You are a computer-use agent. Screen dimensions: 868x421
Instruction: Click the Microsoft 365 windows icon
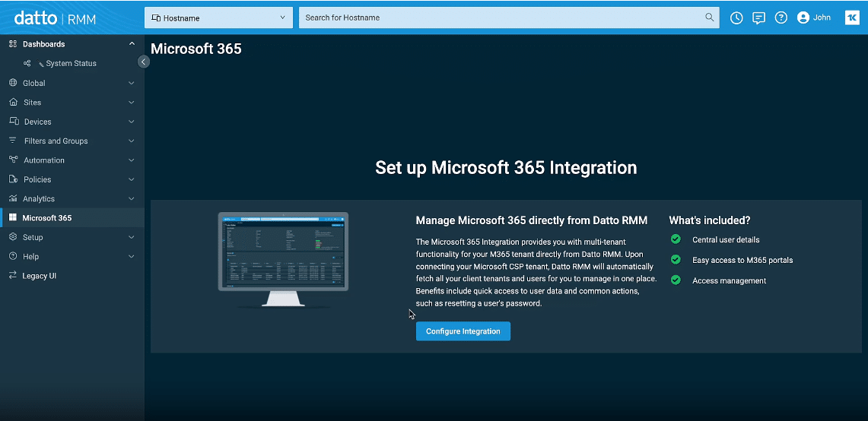[x=13, y=218]
